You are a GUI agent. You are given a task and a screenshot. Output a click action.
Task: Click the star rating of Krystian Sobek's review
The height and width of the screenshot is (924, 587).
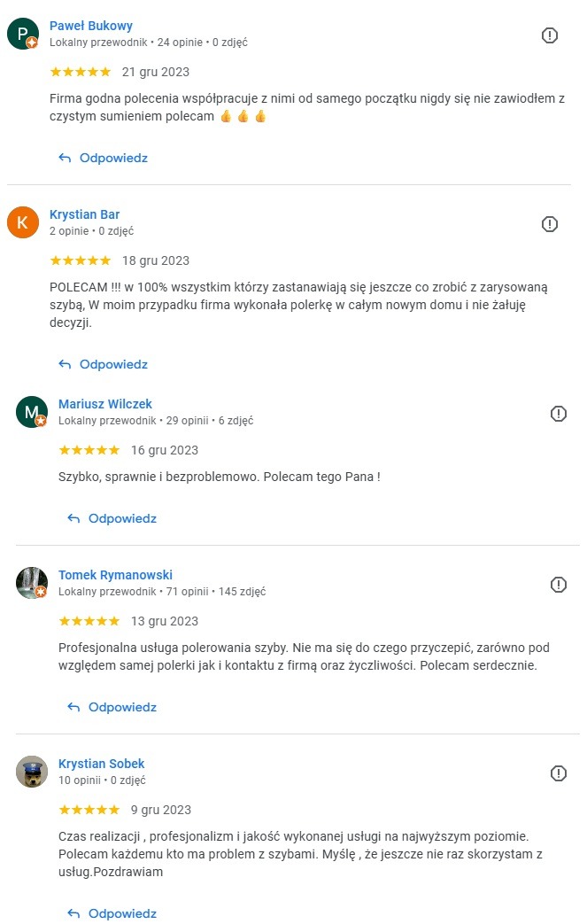click(89, 809)
